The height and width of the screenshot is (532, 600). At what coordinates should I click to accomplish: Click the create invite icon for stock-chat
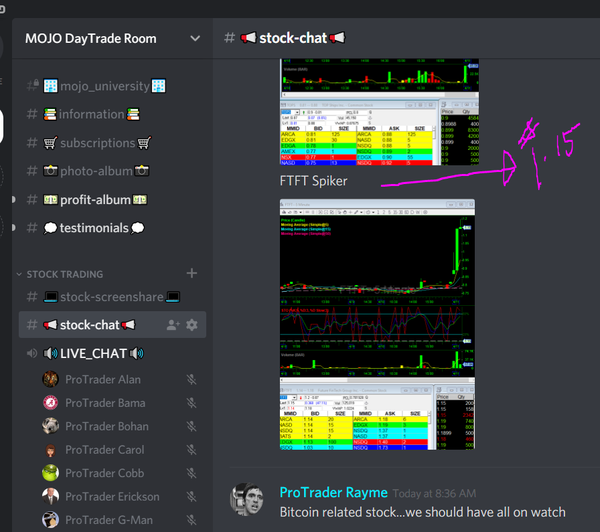click(172, 325)
